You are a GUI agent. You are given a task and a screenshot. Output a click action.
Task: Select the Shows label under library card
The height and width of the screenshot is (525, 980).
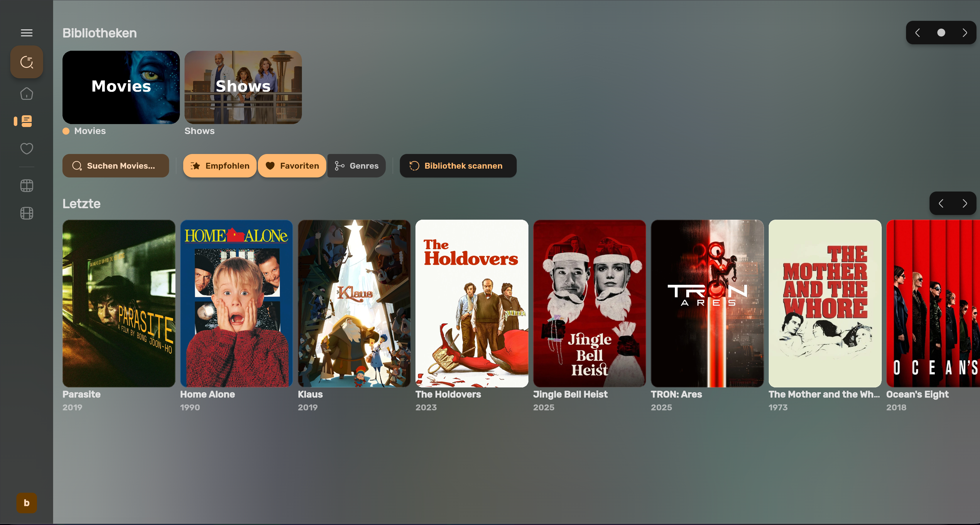point(199,131)
